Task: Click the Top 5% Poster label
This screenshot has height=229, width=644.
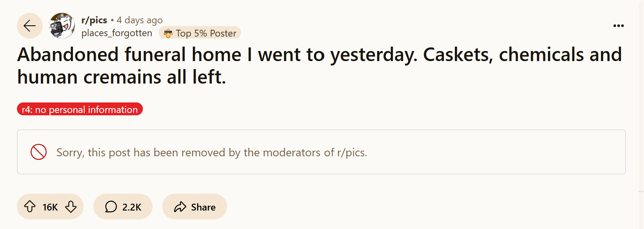Action: coord(206,33)
